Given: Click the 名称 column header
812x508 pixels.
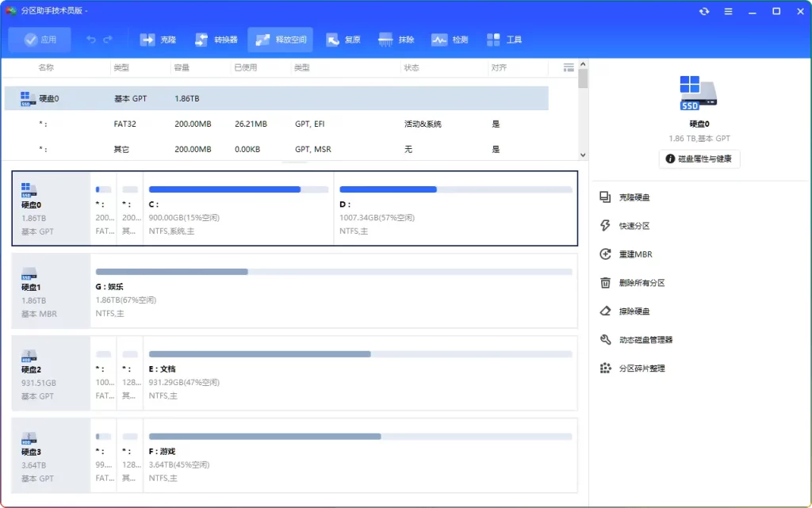Looking at the screenshot, I should 46,68.
